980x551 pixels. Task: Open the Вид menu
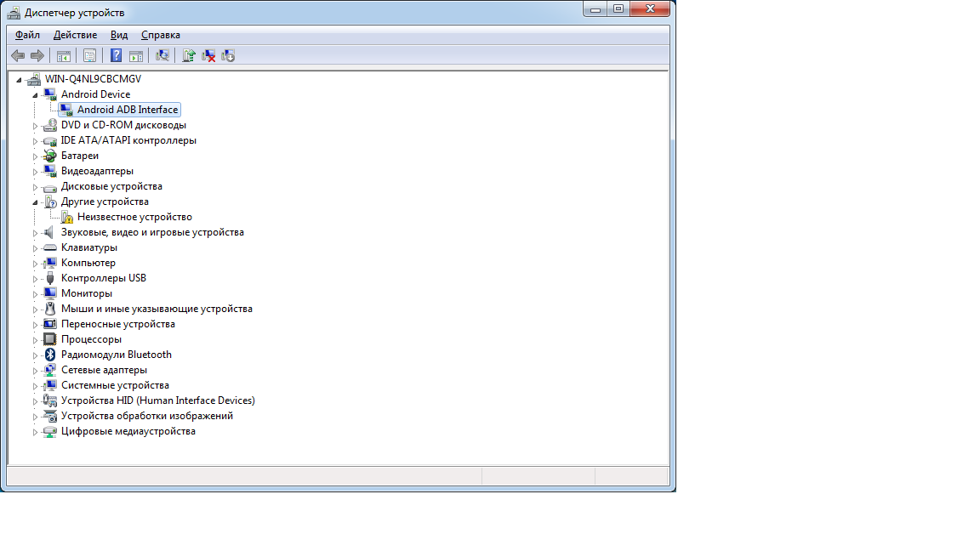point(119,35)
